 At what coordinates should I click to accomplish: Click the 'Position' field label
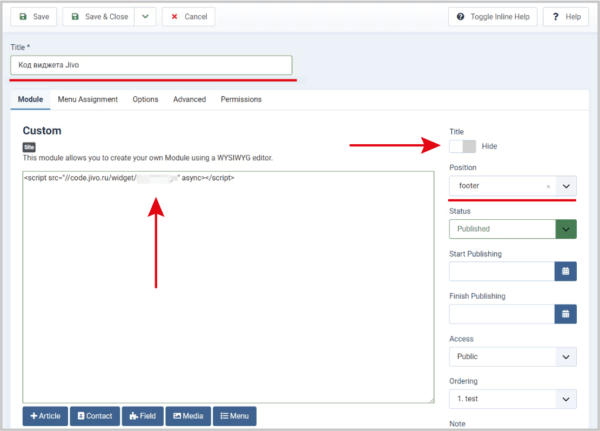(463, 168)
